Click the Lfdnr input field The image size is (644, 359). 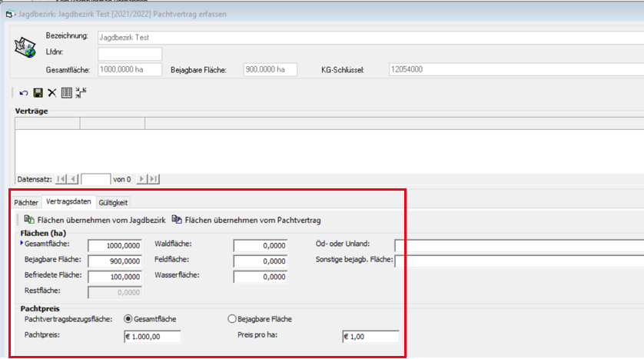130,54
